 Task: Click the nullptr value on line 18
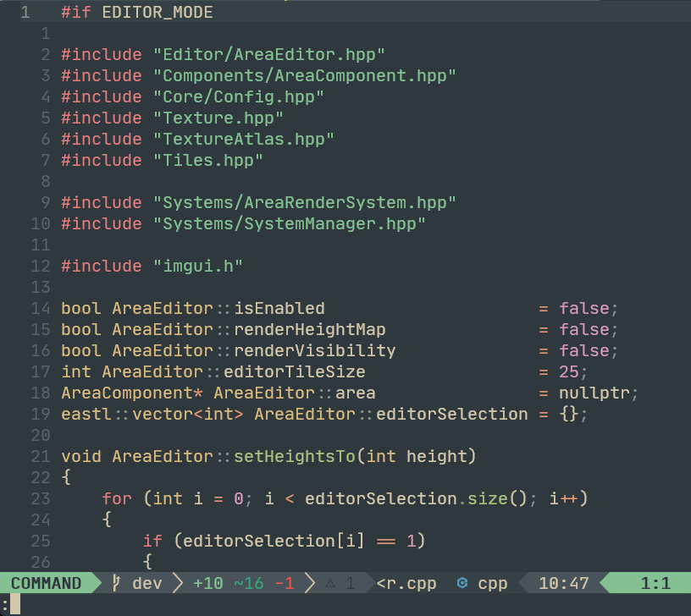click(x=594, y=393)
